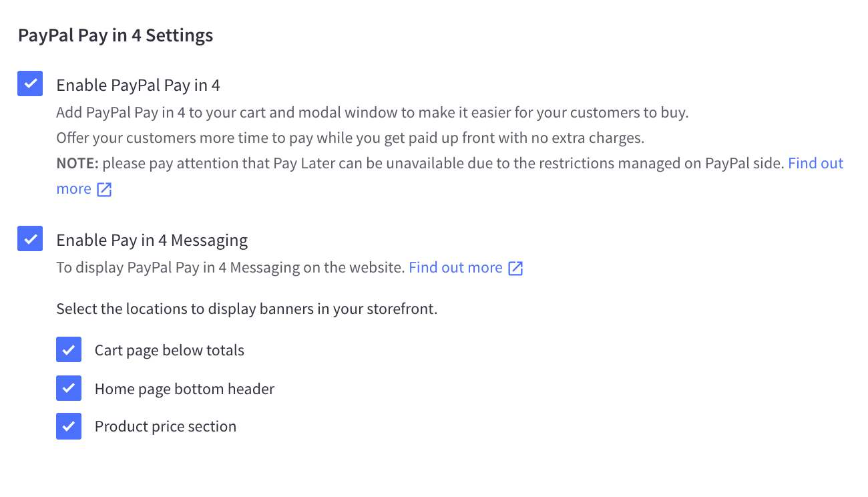
Task: Uncheck the Enable PayPal Pay in 4 checkbox
Action: 30,84
